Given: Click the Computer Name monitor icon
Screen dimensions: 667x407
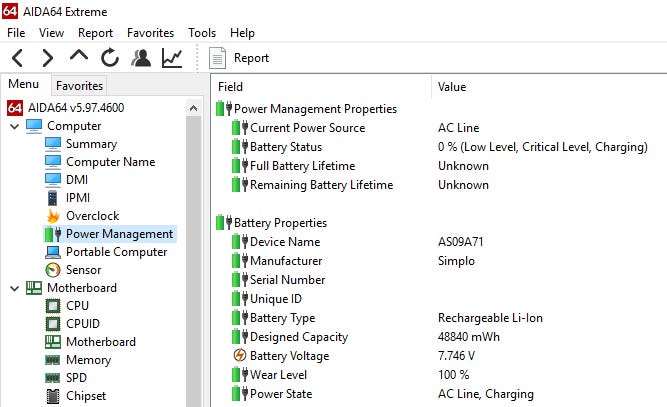Looking at the screenshot, I should pos(53,162).
